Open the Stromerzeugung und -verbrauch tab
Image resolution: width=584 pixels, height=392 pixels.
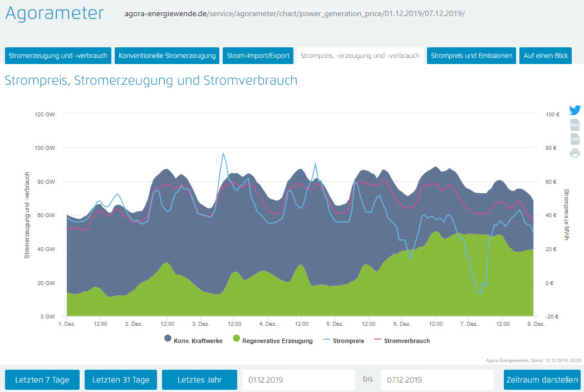(x=58, y=56)
